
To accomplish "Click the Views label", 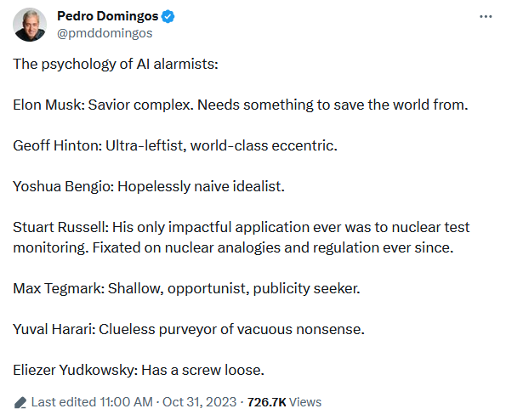I will (305, 402).
